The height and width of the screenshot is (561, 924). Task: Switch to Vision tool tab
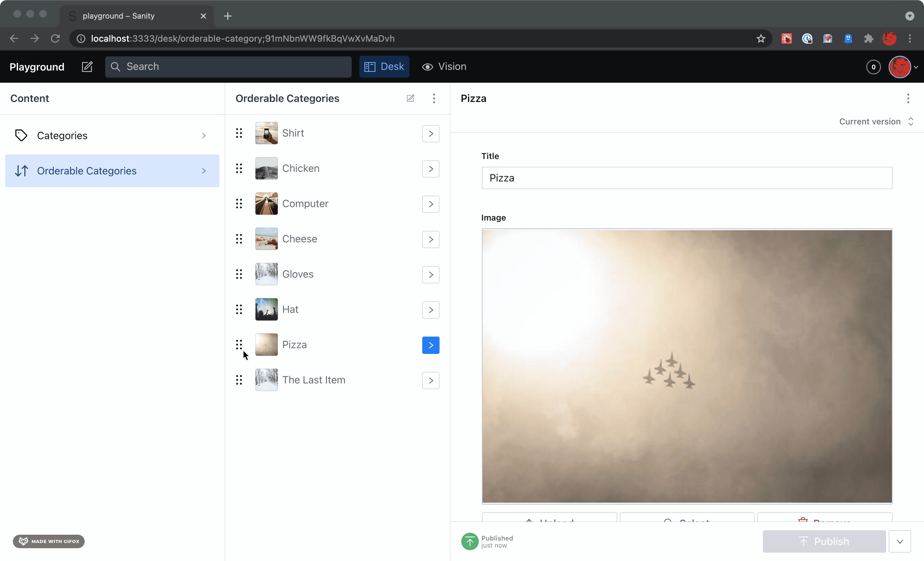[444, 67]
